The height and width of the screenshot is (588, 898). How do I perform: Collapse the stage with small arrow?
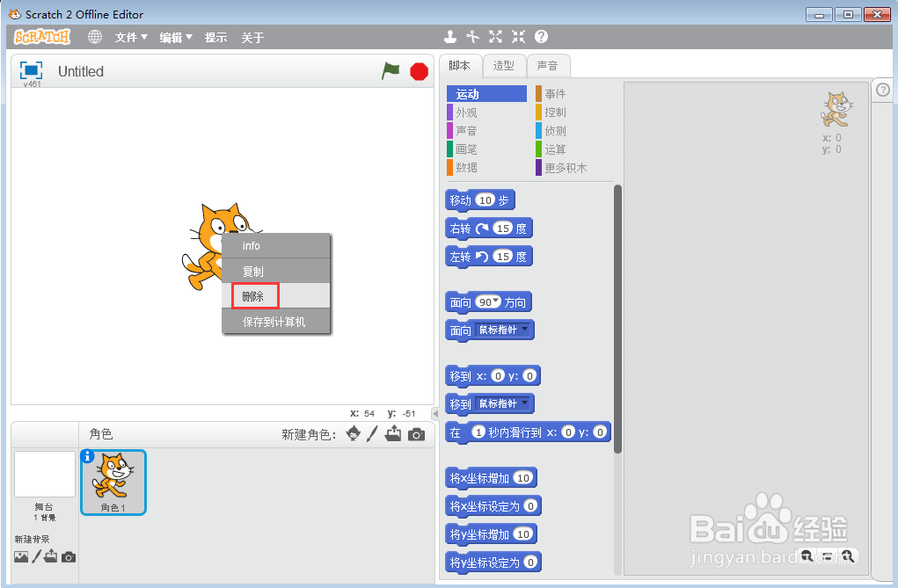pyautogui.click(x=435, y=413)
